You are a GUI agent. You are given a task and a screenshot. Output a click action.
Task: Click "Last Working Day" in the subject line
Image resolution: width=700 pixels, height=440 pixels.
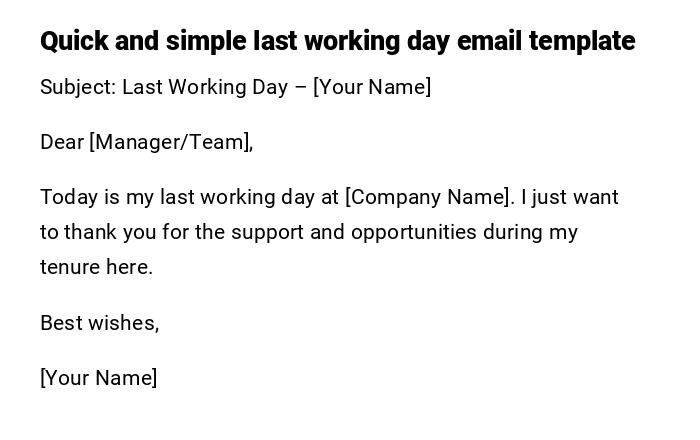pyautogui.click(x=205, y=87)
